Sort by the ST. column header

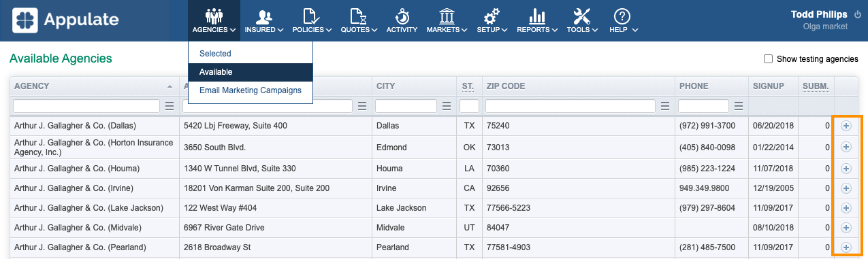coord(468,86)
